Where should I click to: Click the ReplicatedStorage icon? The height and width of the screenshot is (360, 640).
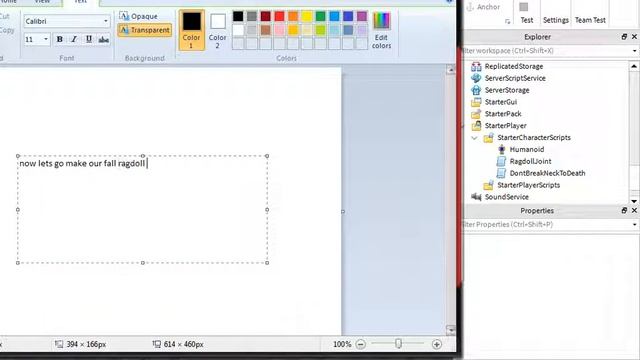pyautogui.click(x=476, y=66)
